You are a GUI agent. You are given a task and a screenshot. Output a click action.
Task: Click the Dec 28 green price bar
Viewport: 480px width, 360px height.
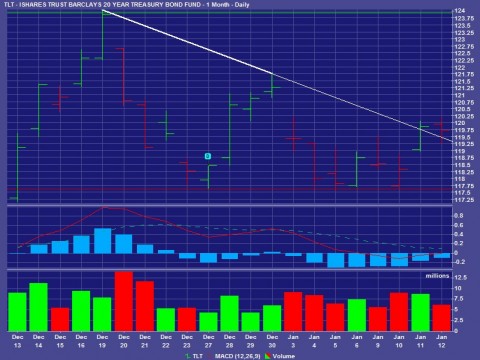coord(230,129)
